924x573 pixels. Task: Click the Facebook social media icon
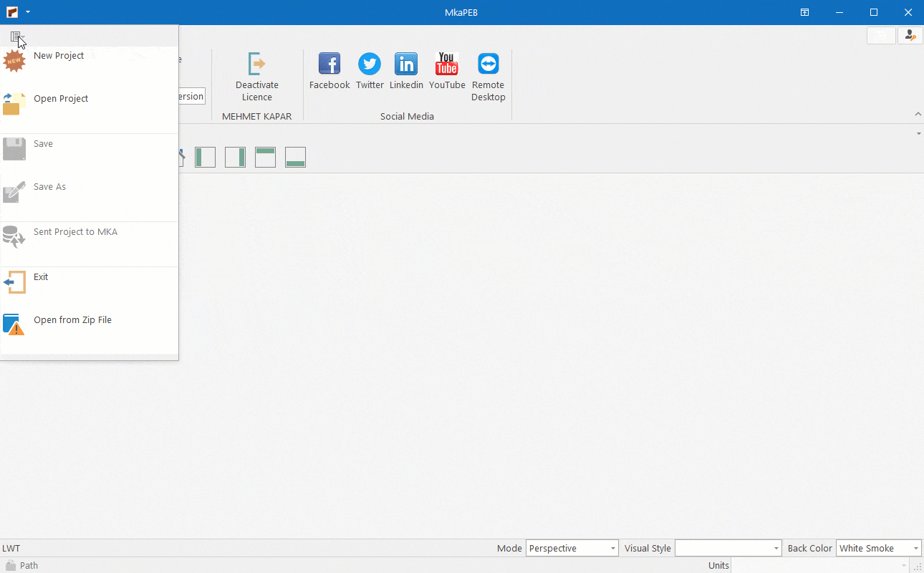(329, 64)
